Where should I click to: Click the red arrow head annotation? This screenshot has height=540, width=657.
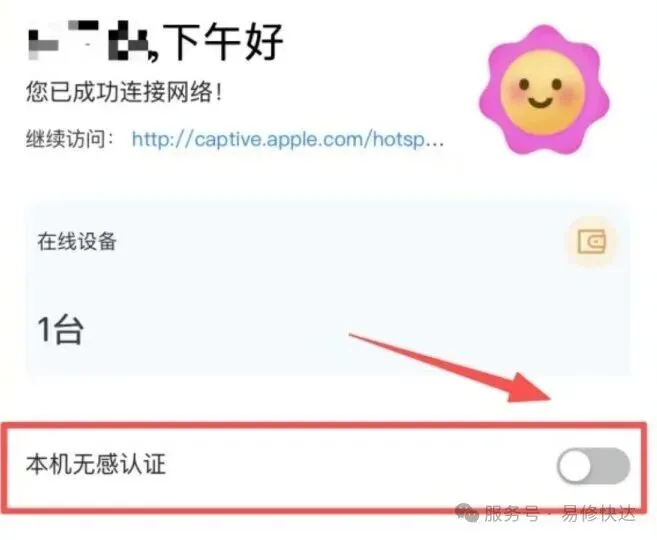[528, 388]
